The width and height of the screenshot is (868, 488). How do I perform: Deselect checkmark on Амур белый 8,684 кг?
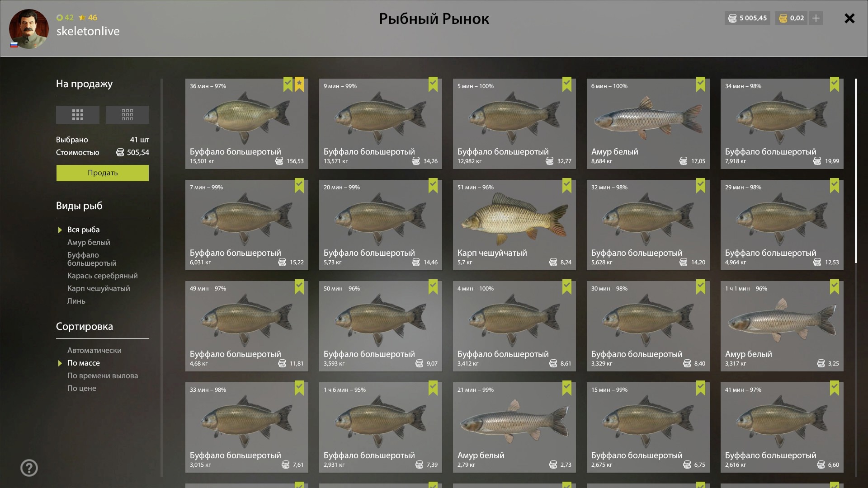point(701,84)
